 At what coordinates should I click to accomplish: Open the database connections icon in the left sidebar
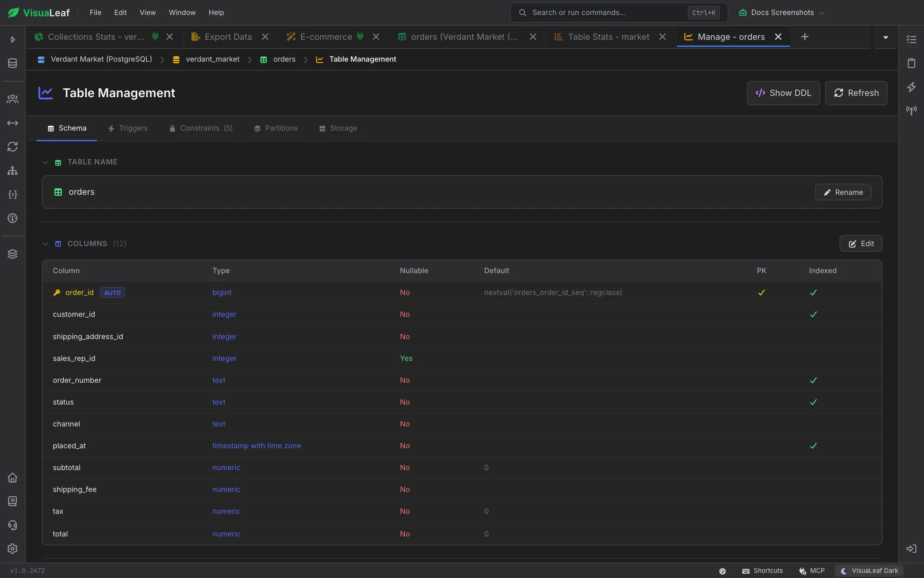[x=12, y=63]
